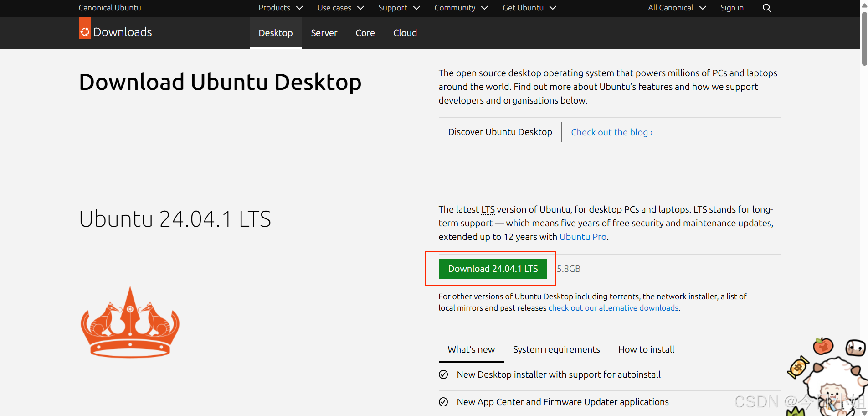Image resolution: width=868 pixels, height=416 pixels.
Task: Click the search magnifier icon
Action: tap(767, 8)
